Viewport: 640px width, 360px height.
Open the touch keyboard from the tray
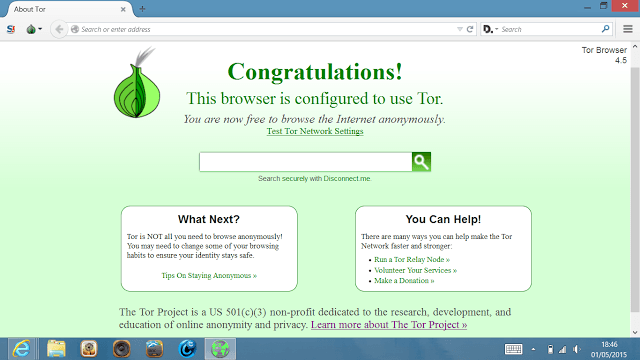[x=513, y=349]
